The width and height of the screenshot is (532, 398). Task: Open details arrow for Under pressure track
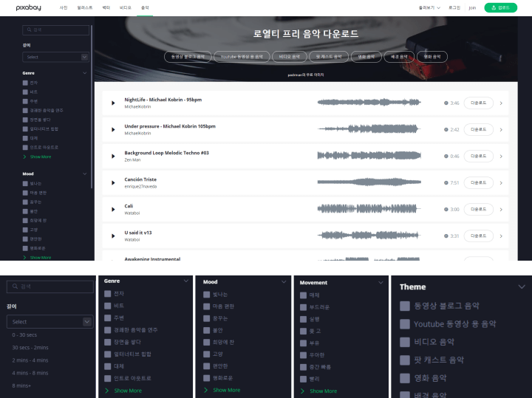point(501,130)
